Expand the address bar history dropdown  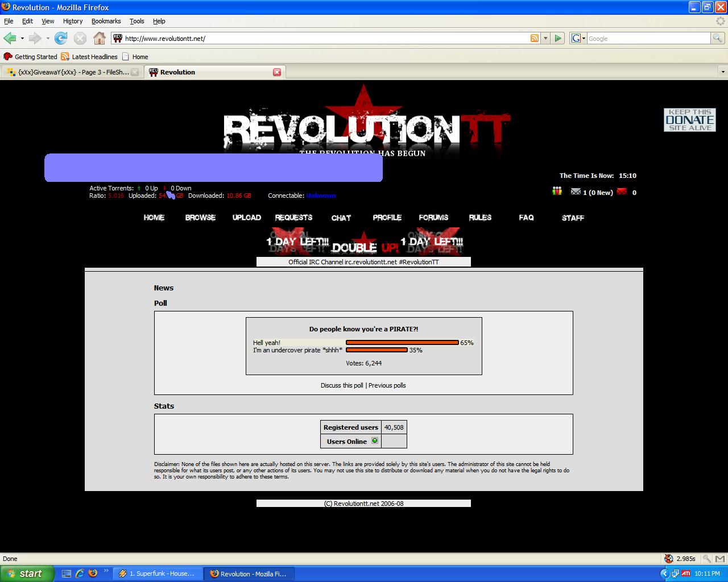pyautogui.click(x=545, y=38)
